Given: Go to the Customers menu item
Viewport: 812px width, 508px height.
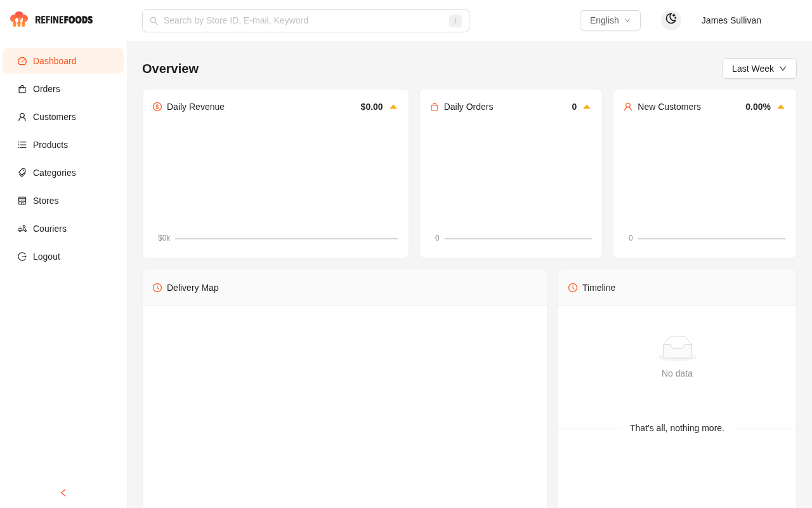Looking at the screenshot, I should 55,117.
